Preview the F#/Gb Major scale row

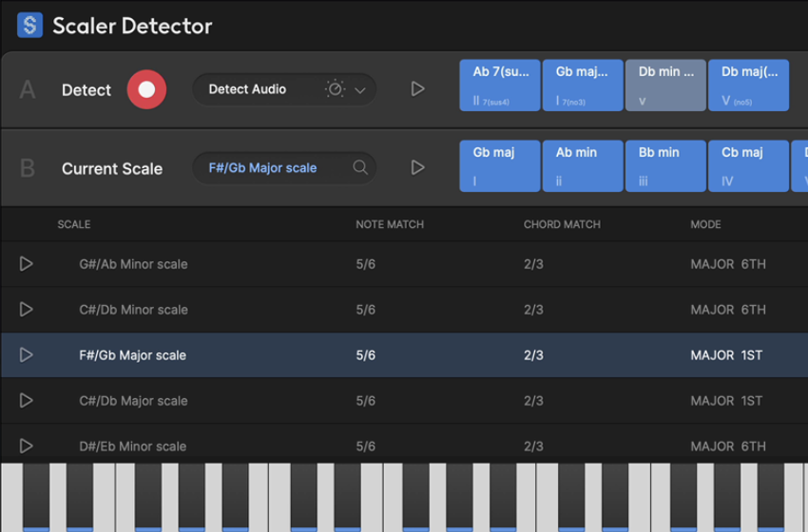pyautogui.click(x=27, y=355)
